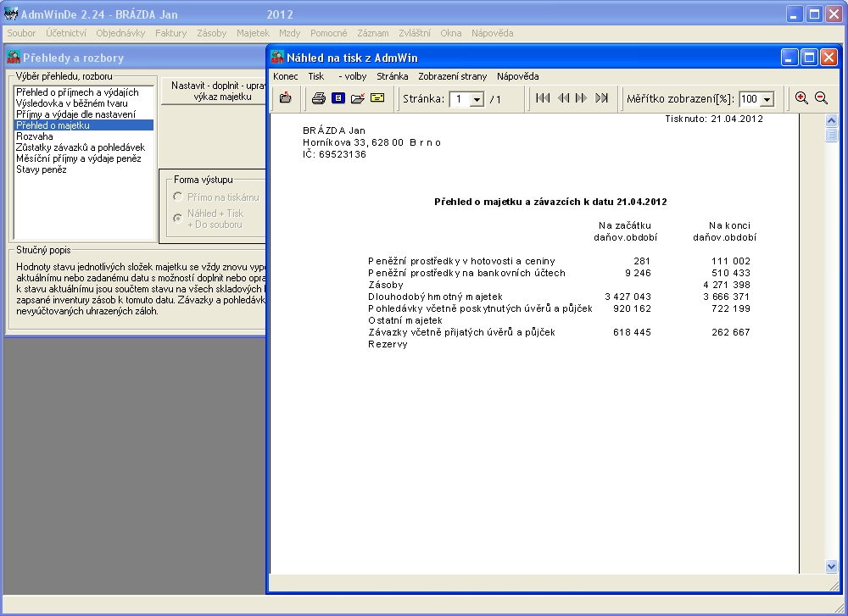Click the printer icon to print
Viewport: 848px width, 616px height.
319,97
